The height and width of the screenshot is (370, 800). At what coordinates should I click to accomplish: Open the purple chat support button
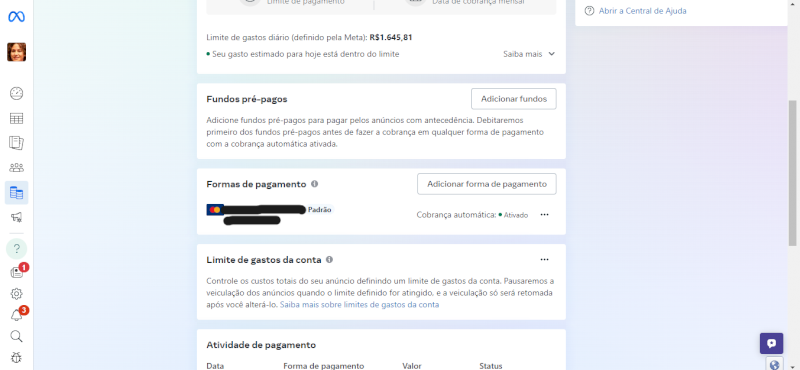point(771,343)
